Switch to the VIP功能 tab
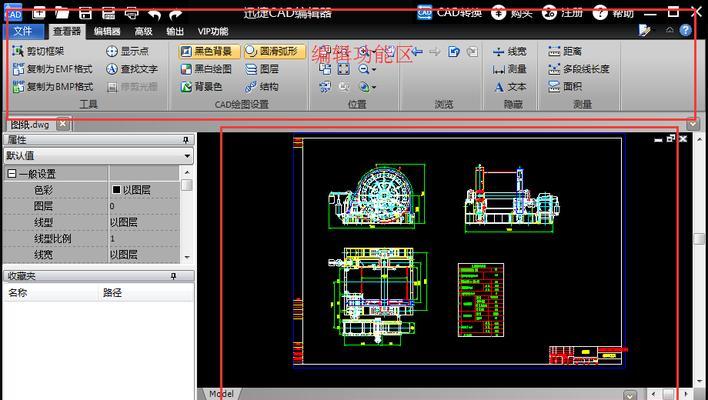 coord(213,32)
